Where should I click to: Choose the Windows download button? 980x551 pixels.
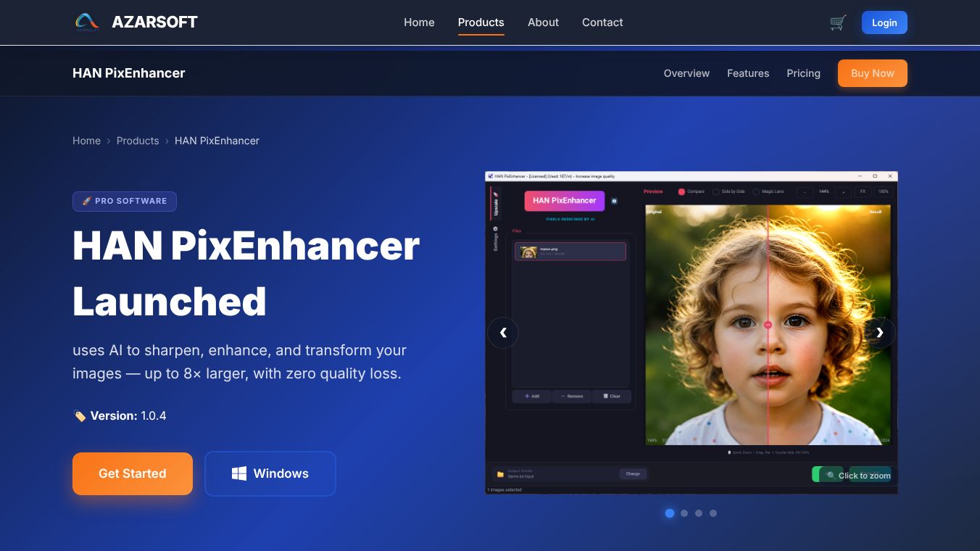click(270, 473)
